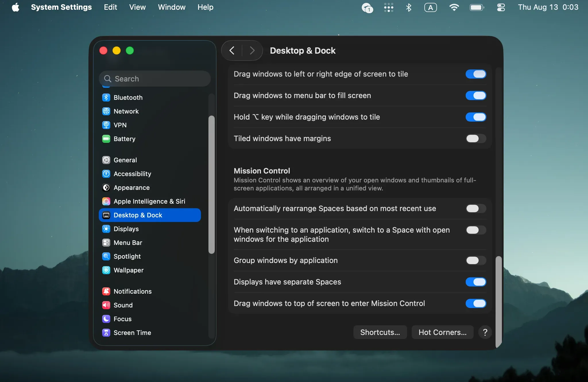The image size is (588, 382).
Task: Click the sidebar scrollbar thumb
Action: point(212,185)
